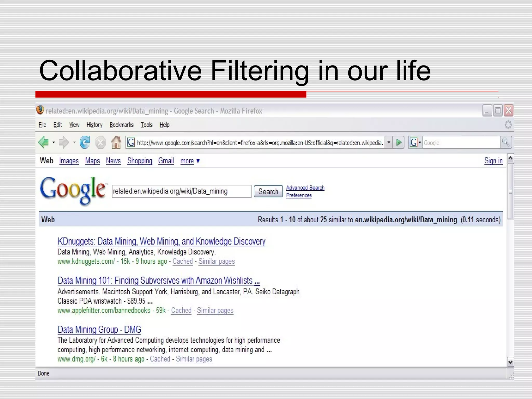Image resolution: width=532 pixels, height=399 pixels.
Task: Click the Google site icon in the address bar
Action: point(131,142)
